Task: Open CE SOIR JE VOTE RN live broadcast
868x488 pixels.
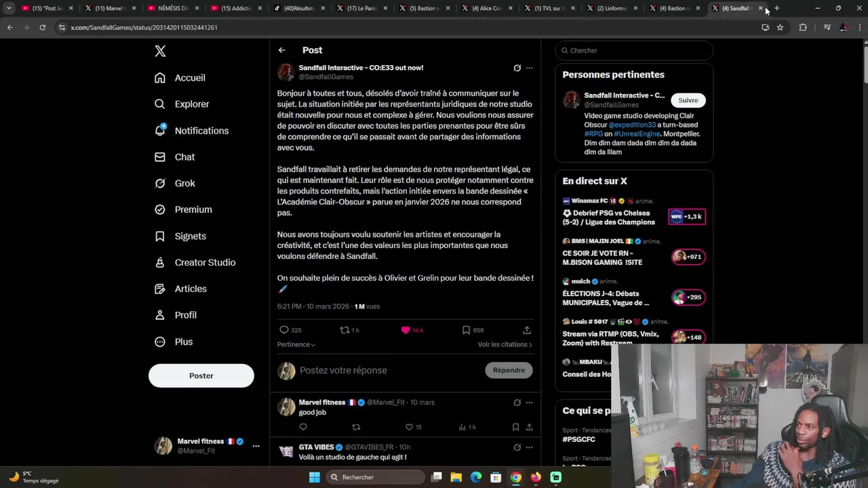Action: 634,253
